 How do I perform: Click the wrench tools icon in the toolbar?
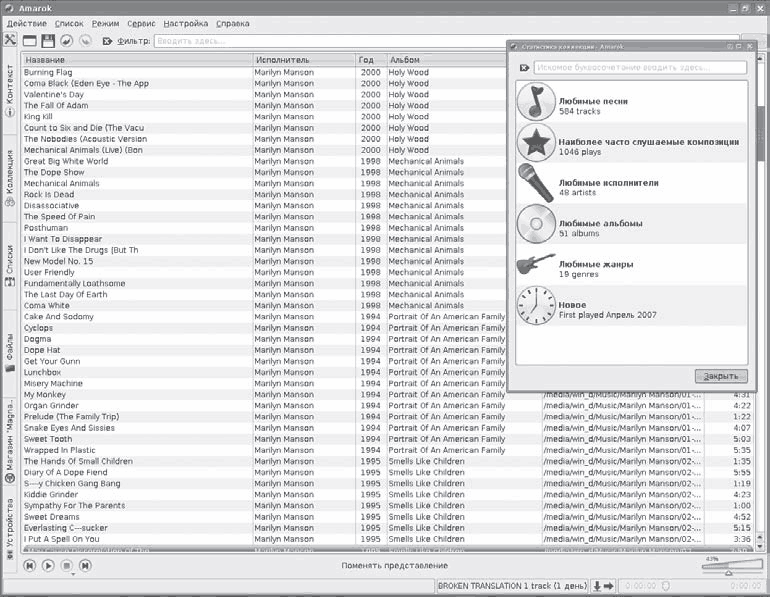tap(11, 40)
